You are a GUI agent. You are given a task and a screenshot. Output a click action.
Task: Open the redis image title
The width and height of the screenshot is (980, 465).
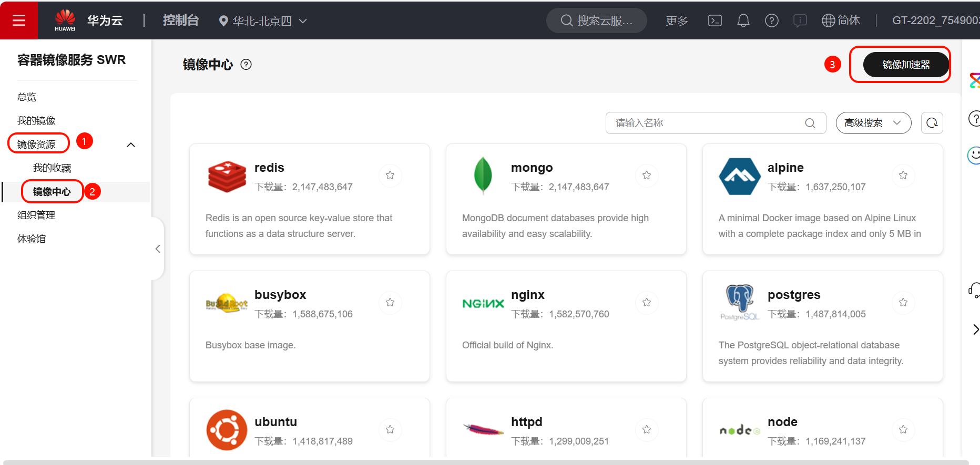coord(269,168)
